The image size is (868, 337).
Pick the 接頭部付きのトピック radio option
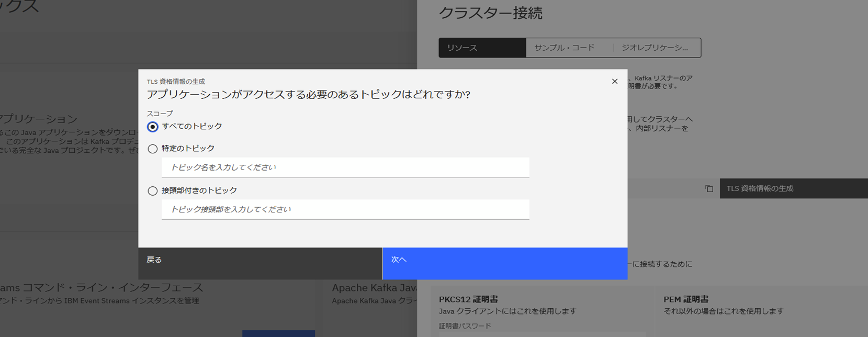pos(153,191)
